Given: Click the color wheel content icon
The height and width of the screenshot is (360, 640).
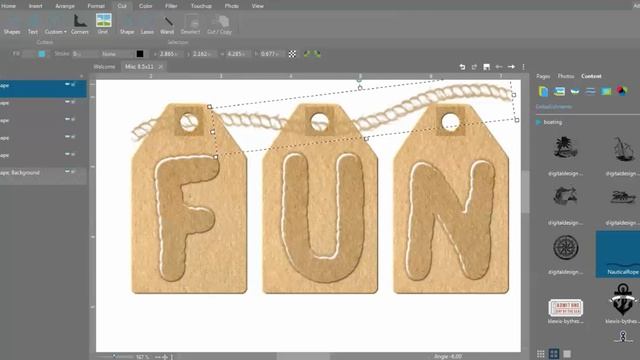Looking at the screenshot, I should 622,91.
